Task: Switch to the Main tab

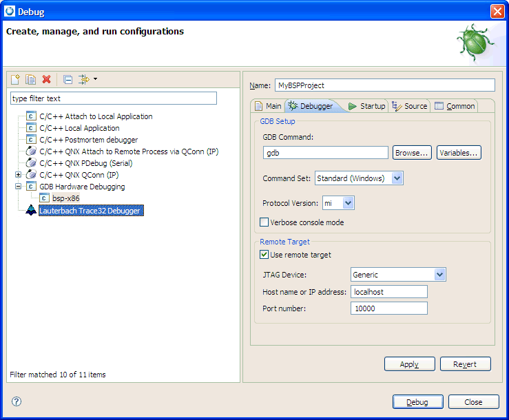Action: [x=268, y=106]
